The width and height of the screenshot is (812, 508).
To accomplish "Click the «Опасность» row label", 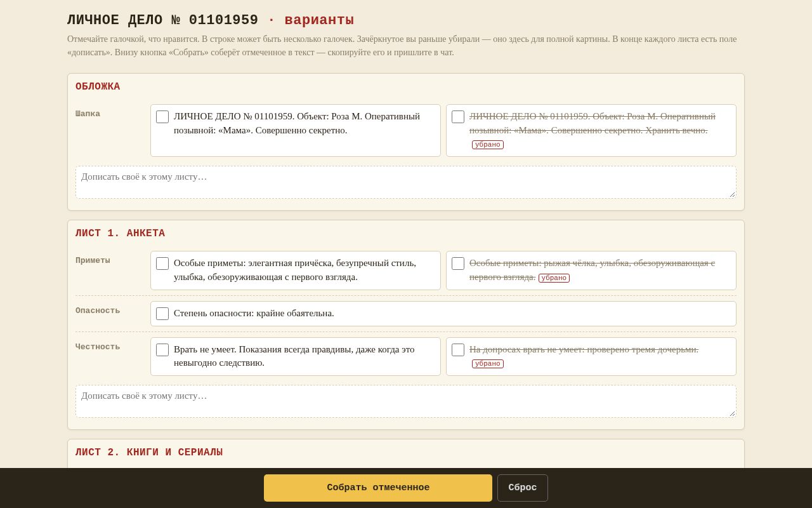I will (x=98, y=311).
